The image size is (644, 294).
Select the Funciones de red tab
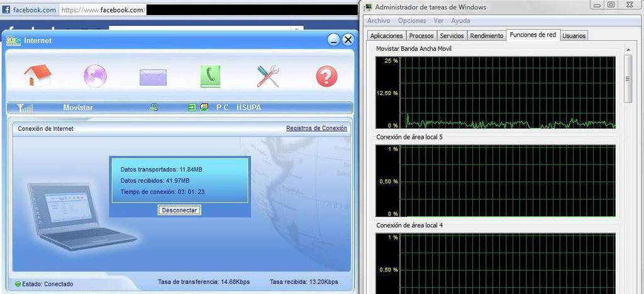(533, 35)
